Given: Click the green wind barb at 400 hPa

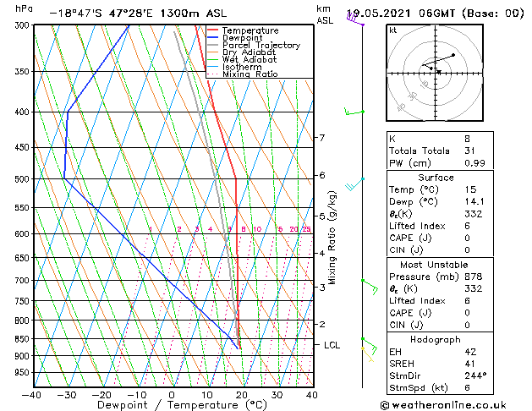Looking at the screenshot, I should pos(354,112).
